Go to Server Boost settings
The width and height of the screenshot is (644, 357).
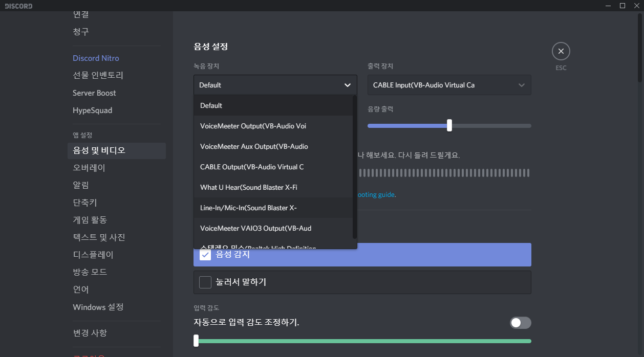click(x=94, y=93)
